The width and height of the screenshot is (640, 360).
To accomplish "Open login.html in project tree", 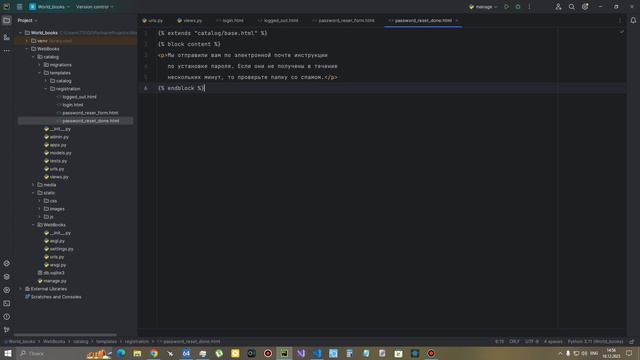I will point(73,105).
